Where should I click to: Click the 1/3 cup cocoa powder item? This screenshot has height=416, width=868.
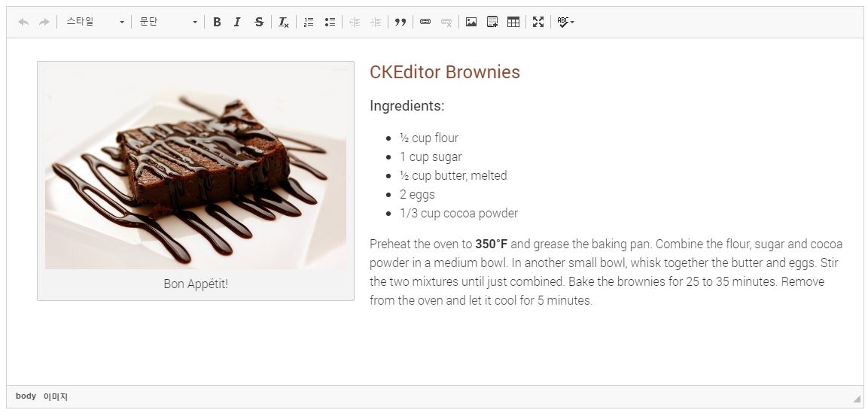pyautogui.click(x=459, y=213)
